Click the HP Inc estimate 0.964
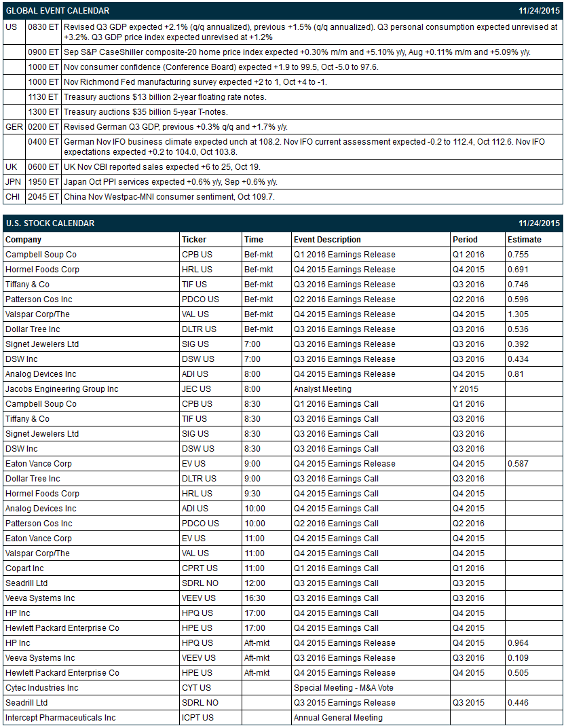 tap(518, 643)
